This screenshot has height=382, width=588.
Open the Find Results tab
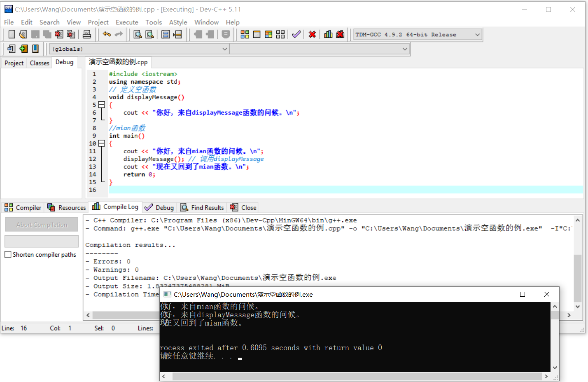point(202,208)
